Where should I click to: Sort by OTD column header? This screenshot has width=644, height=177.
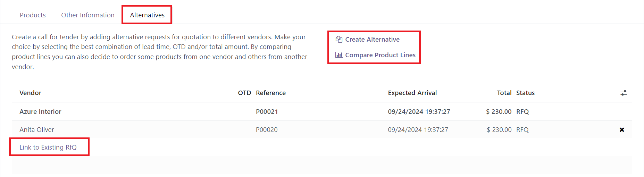244,93
